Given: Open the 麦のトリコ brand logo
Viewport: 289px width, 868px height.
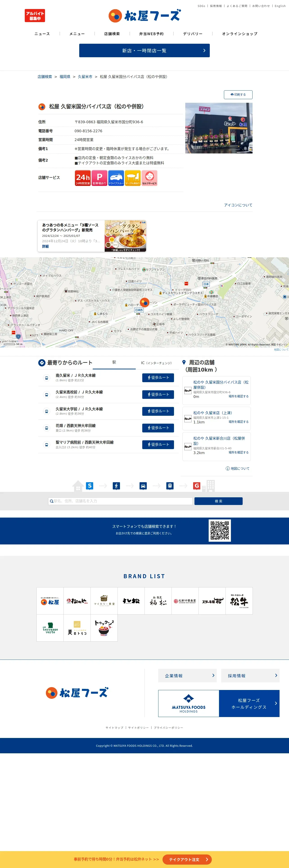Looking at the screenshot, I should pos(77,628).
